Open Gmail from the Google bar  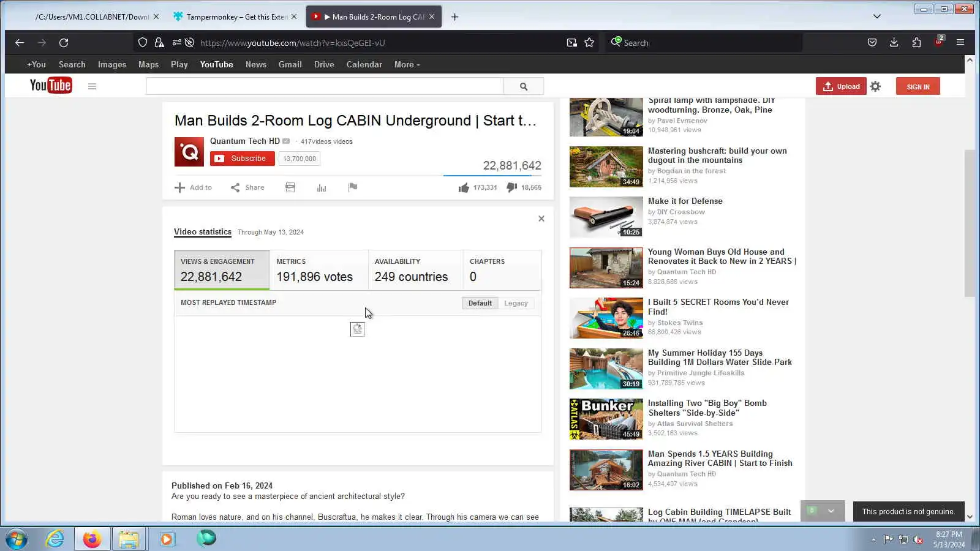290,64
